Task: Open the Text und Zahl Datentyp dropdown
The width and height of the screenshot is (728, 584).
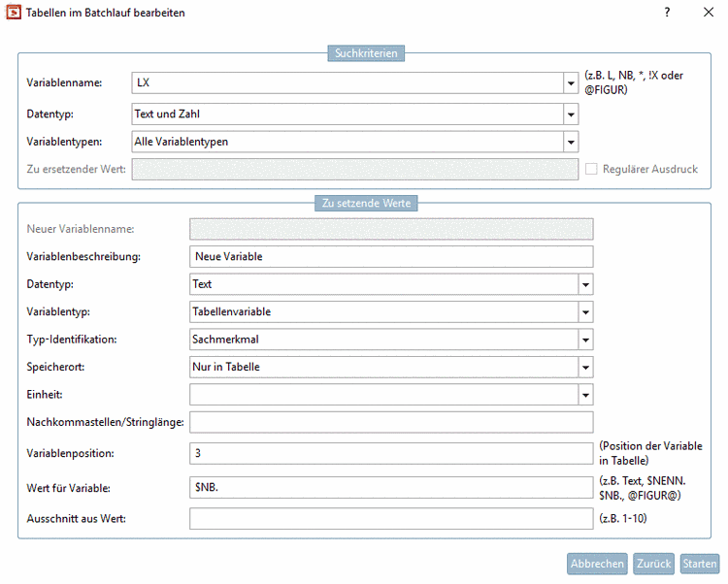Action: pyautogui.click(x=571, y=114)
